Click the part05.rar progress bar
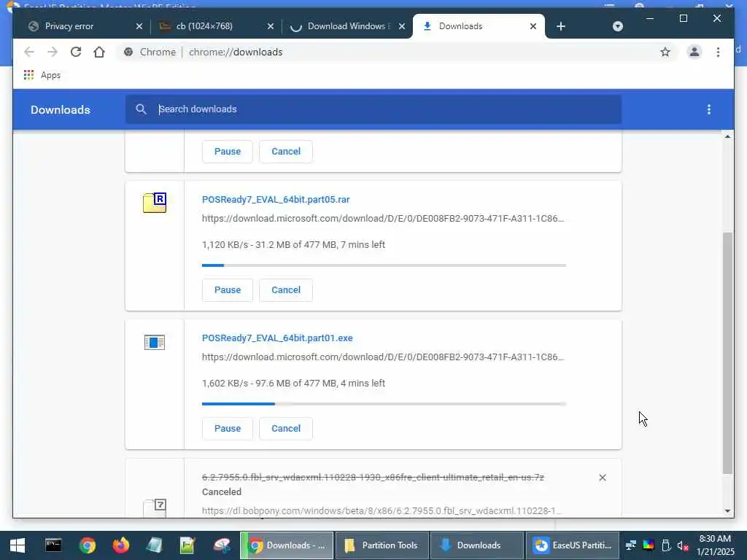The width and height of the screenshot is (747, 560). (x=384, y=265)
